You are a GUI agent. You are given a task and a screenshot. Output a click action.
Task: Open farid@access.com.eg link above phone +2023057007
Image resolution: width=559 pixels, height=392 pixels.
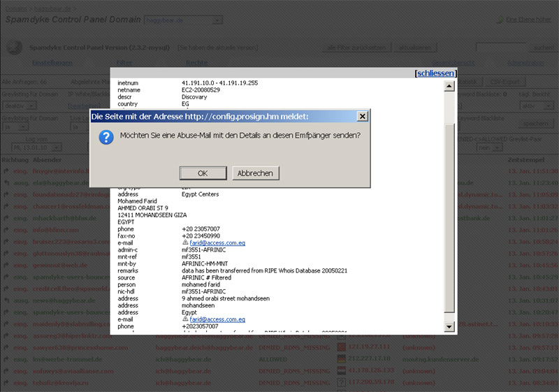pos(217,319)
